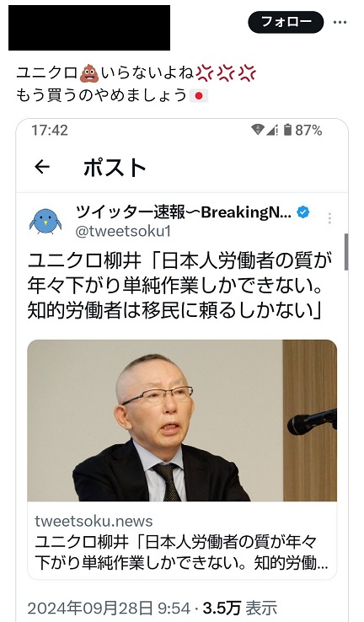364x622 pixels.
Task: Click the link card headline text
Action: point(181,552)
